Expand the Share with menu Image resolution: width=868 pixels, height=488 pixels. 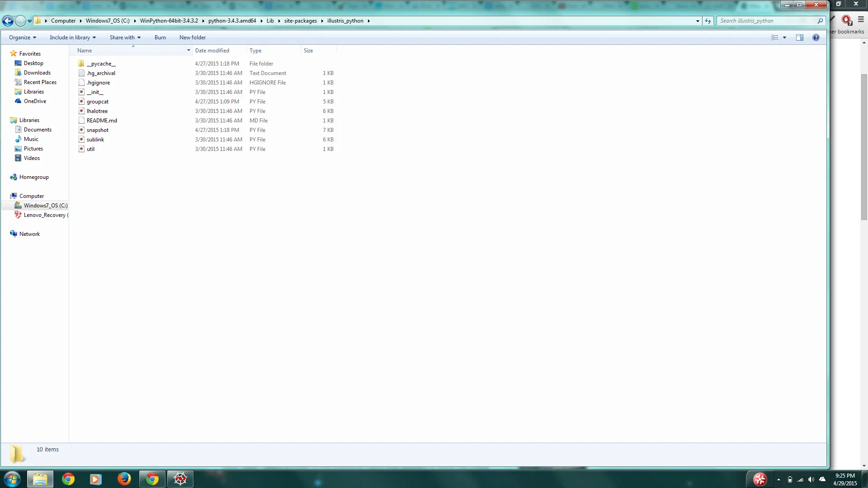point(125,38)
